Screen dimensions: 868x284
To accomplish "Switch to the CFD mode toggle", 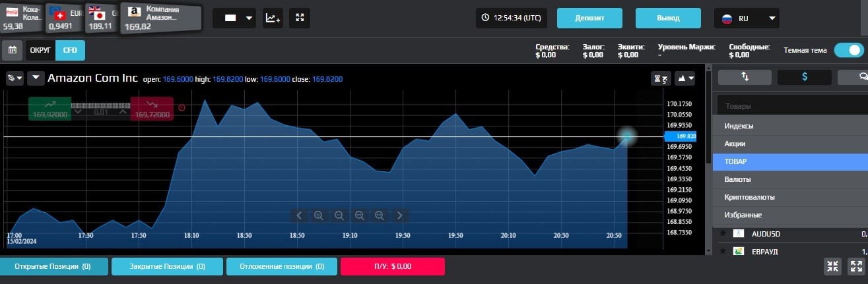I will [70, 50].
